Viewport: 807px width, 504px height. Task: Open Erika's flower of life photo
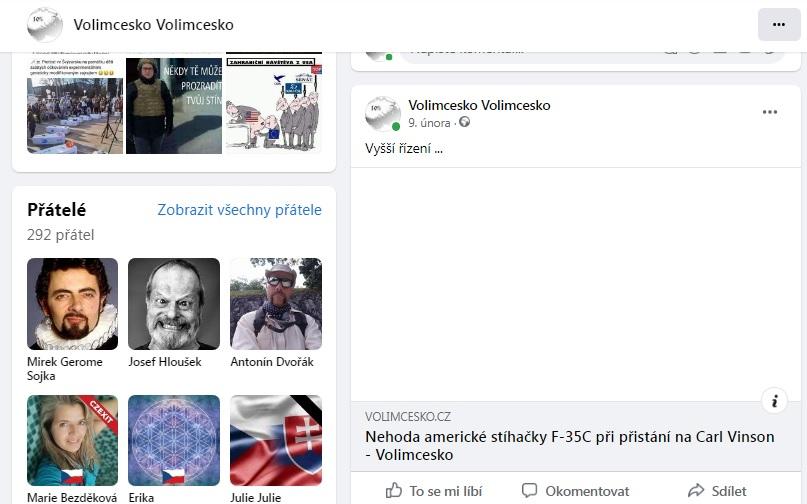[x=174, y=440]
